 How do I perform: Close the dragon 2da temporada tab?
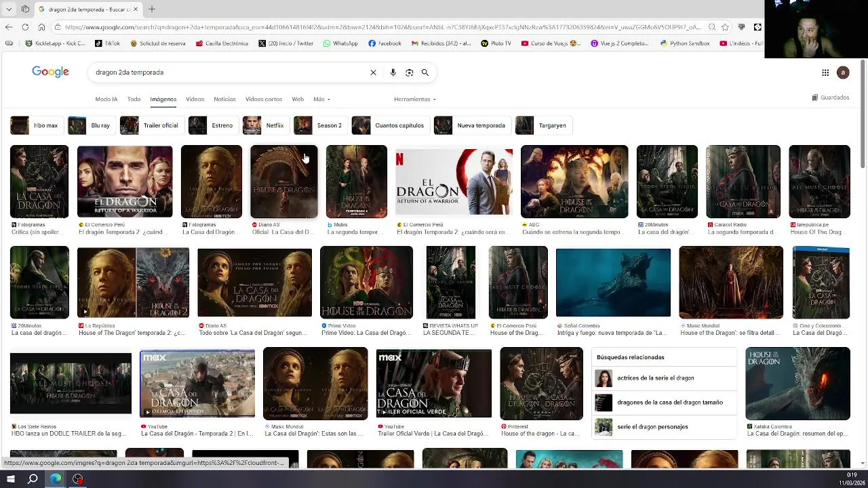(136, 9)
